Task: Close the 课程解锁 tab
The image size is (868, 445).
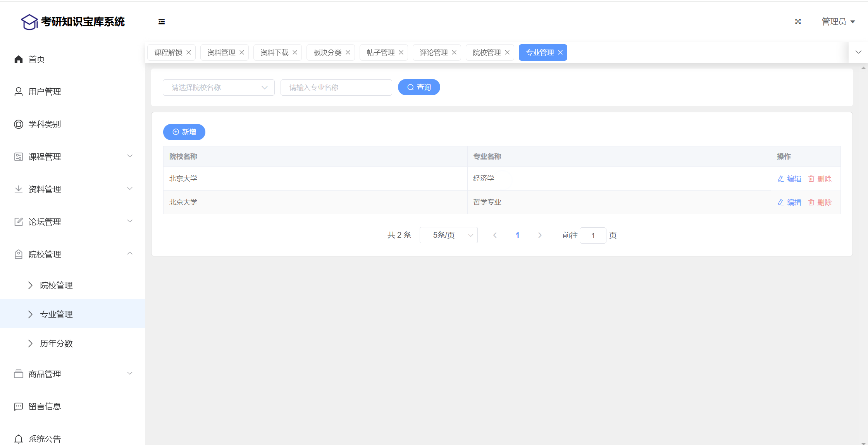Action: 189,53
